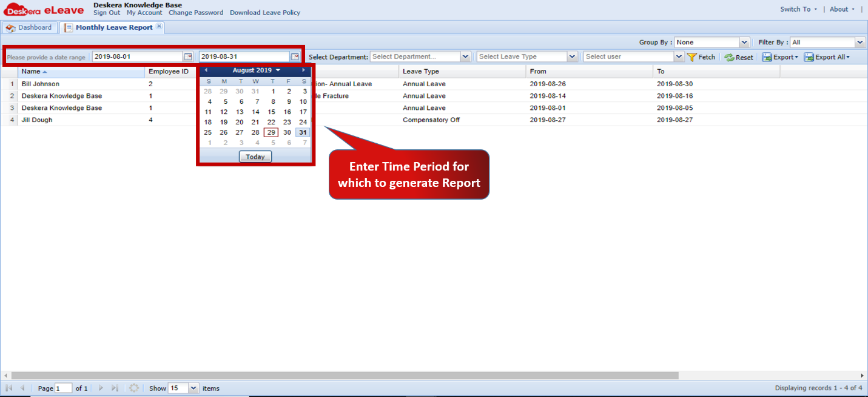Switch to the Dashboard tab
This screenshot has height=397, width=868.
pyautogui.click(x=29, y=27)
